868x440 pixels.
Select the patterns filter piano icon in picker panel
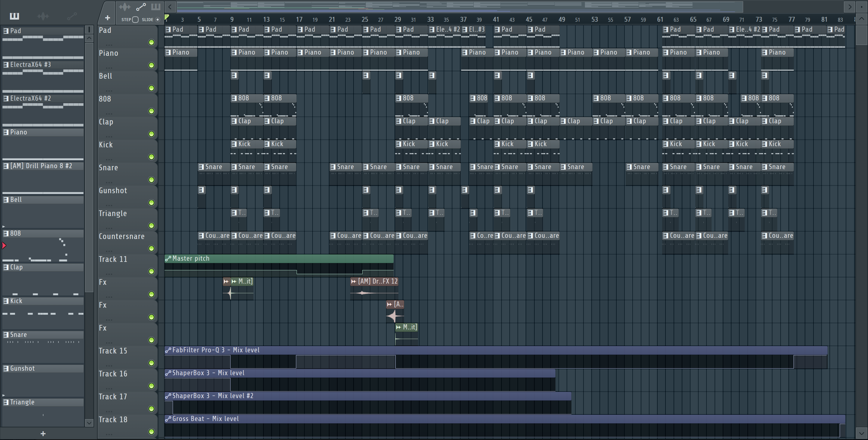14,16
